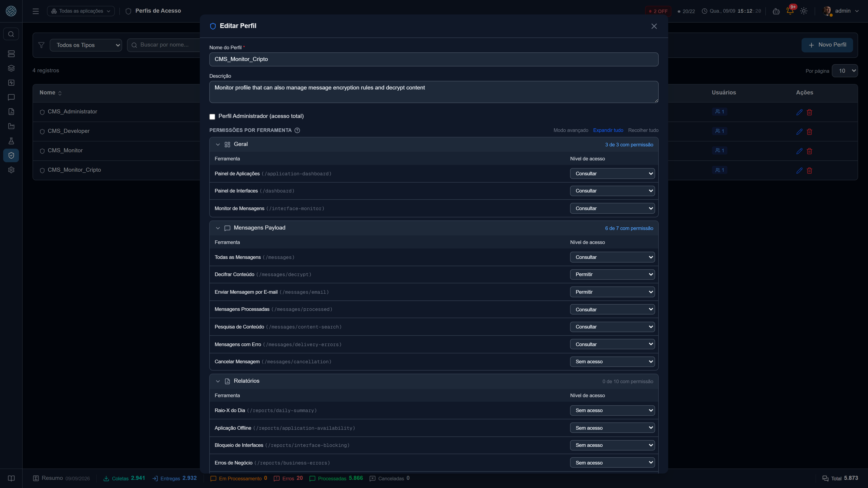Enable Perfil Administrador (acesso total) checkbox
868x488 pixels.
click(212, 117)
